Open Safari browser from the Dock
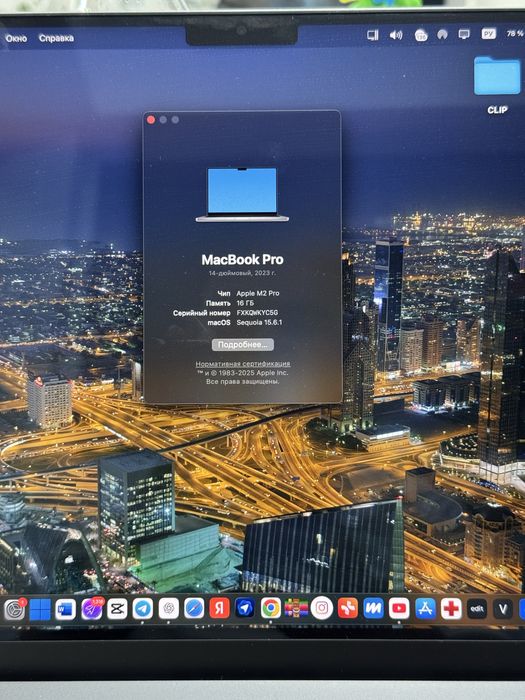This screenshot has height=700, width=525. (194, 608)
